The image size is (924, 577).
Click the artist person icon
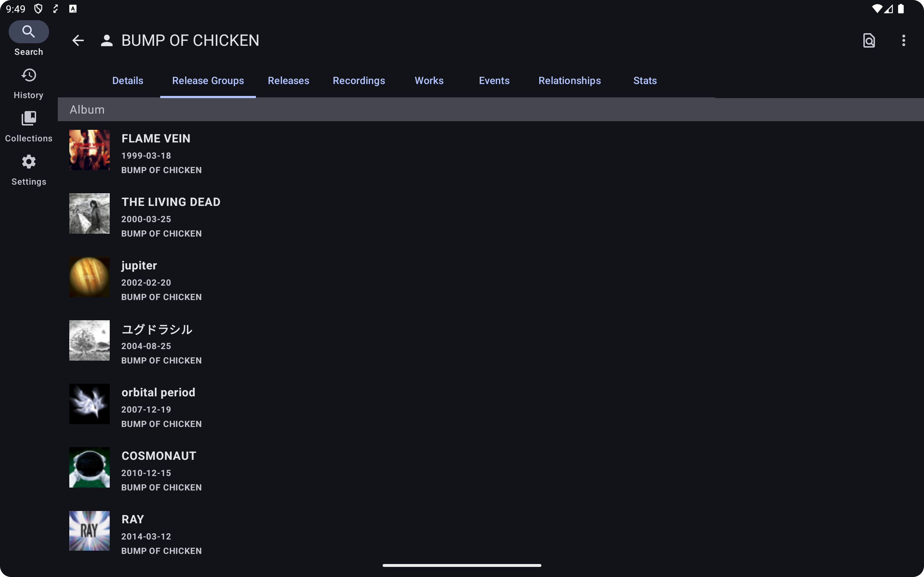coord(106,40)
